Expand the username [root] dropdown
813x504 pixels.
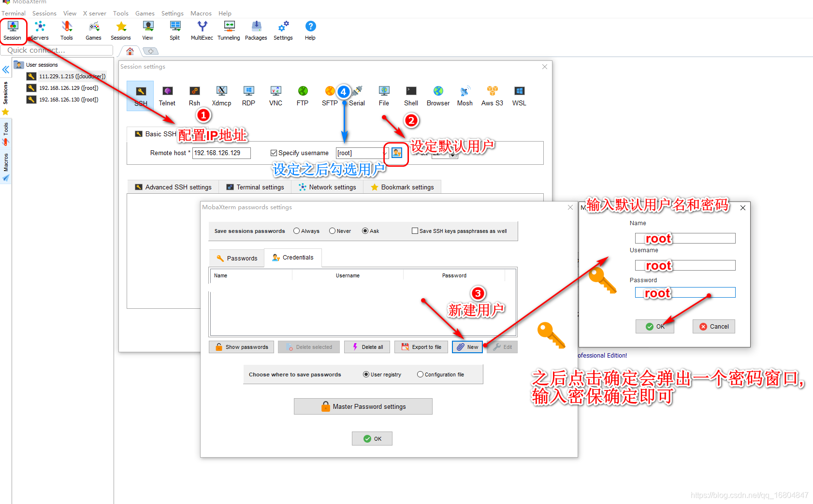tap(385, 153)
